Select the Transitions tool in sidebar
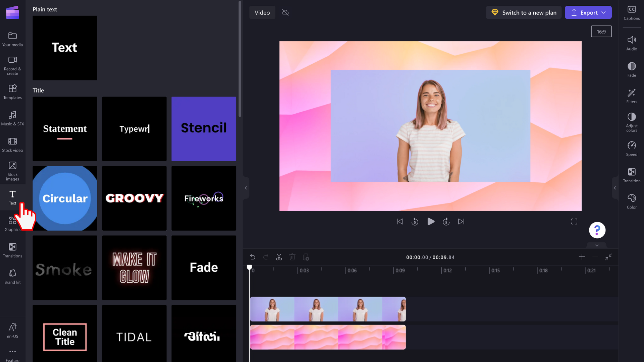Screen dimensions: 644x362 [x=12, y=249]
